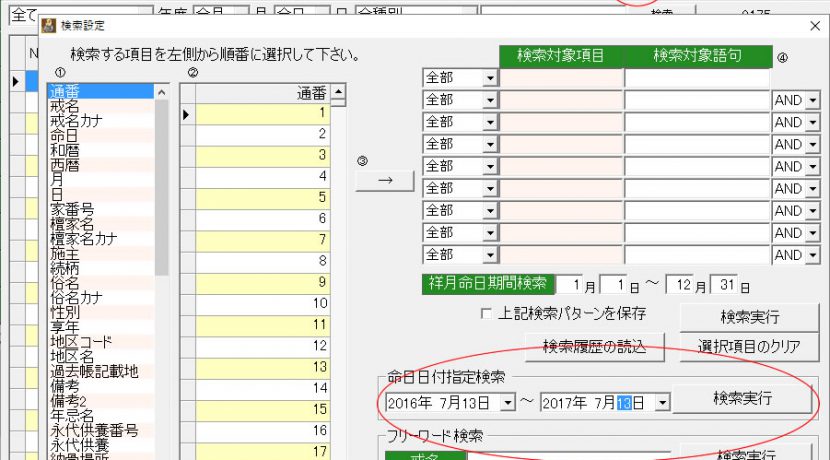Click the right-arrow transfer button

[385, 181]
